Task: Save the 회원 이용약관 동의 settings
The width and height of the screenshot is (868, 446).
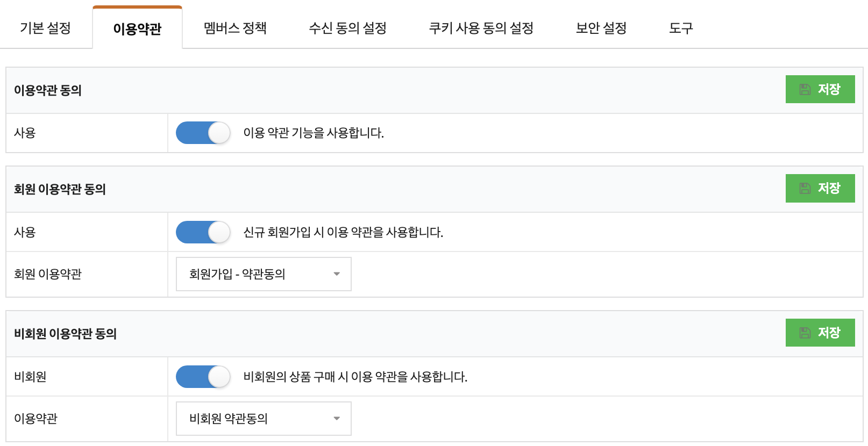Action: 820,188
